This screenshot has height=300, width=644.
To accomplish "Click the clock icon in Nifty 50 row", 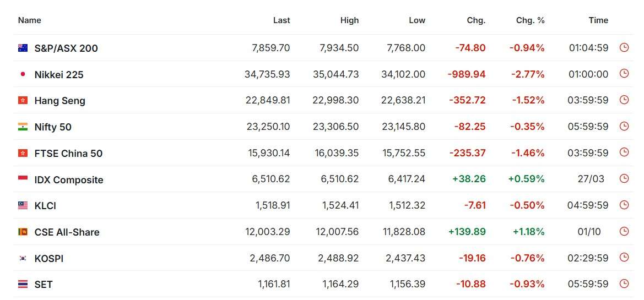I will [x=624, y=127].
